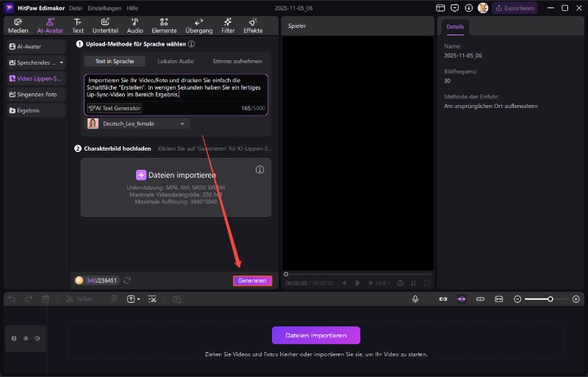Click the refresh icon next to coin balance

[x=127, y=280]
